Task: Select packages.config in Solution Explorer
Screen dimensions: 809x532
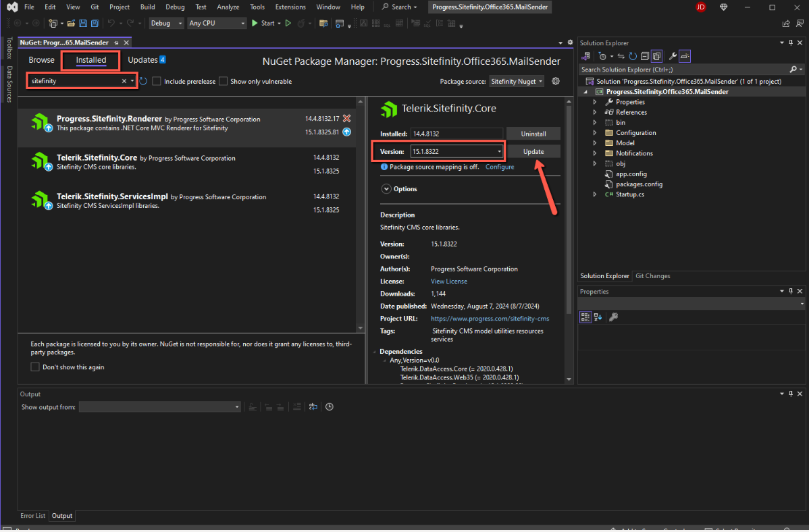Action: 639,184
